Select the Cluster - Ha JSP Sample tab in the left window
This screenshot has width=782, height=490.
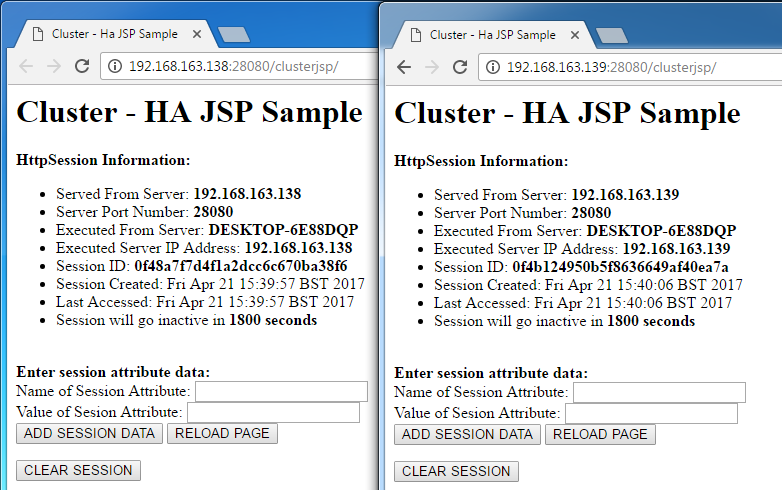pyautogui.click(x=110, y=34)
